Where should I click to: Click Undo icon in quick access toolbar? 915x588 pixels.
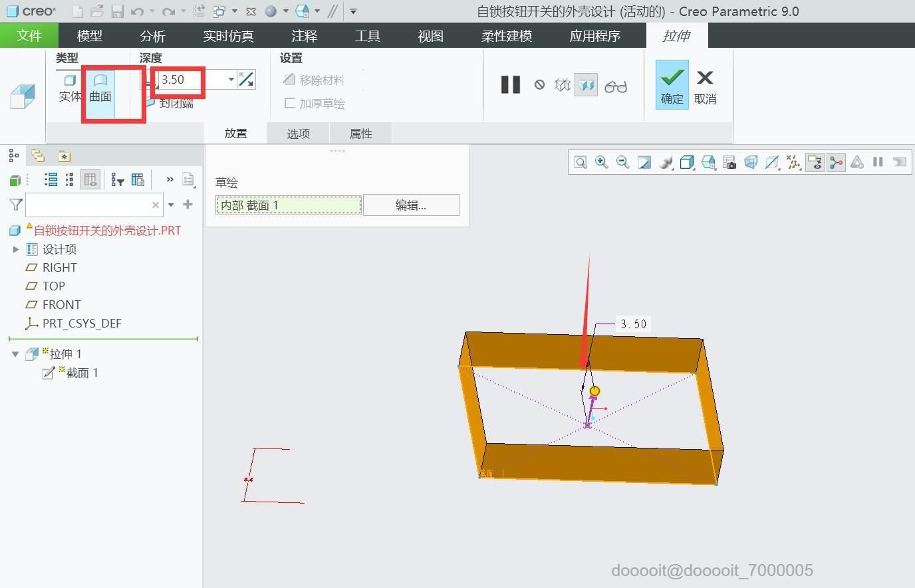(x=137, y=11)
